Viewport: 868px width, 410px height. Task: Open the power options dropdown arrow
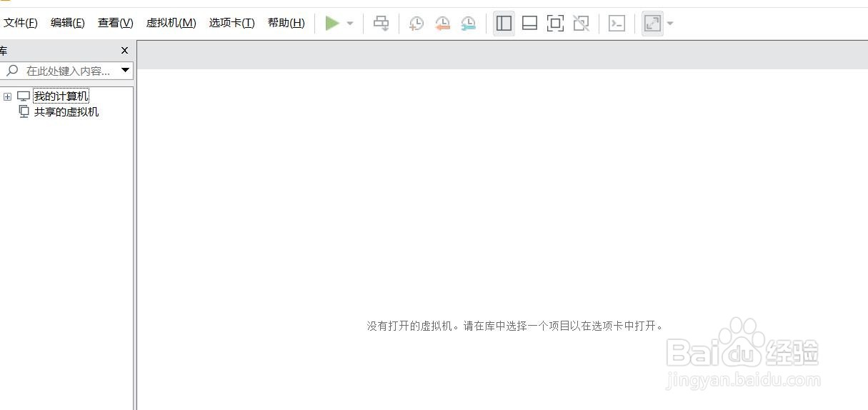click(x=350, y=24)
